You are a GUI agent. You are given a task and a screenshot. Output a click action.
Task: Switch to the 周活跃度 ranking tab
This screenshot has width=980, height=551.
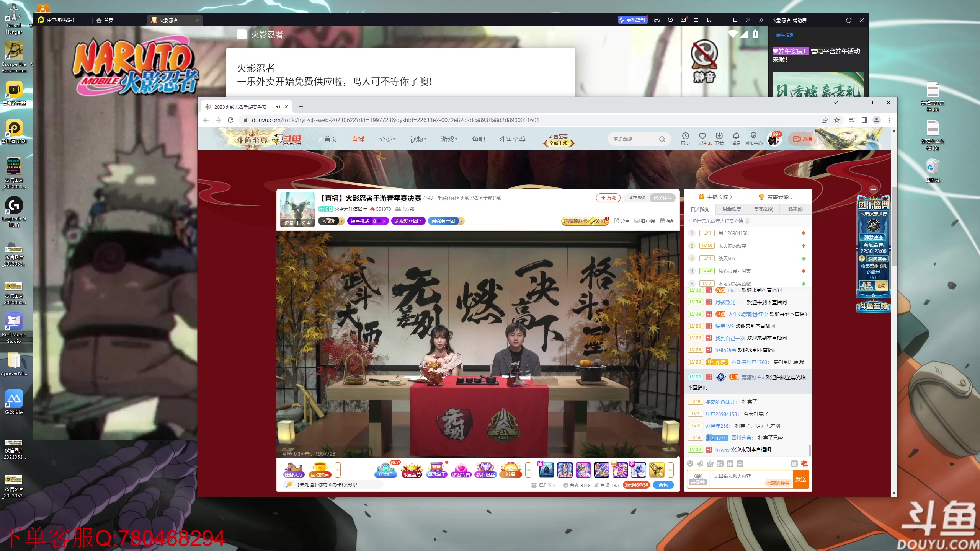731,209
